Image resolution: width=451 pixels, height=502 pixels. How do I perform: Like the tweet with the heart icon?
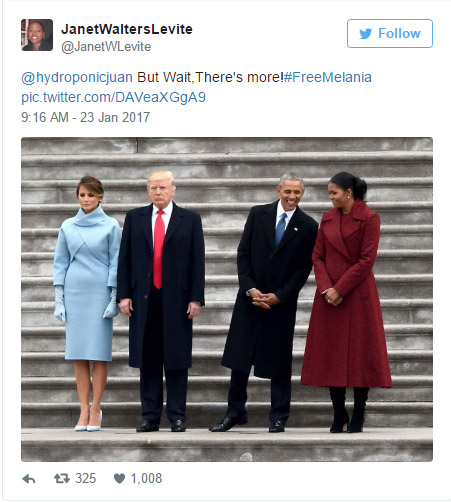pos(119,479)
